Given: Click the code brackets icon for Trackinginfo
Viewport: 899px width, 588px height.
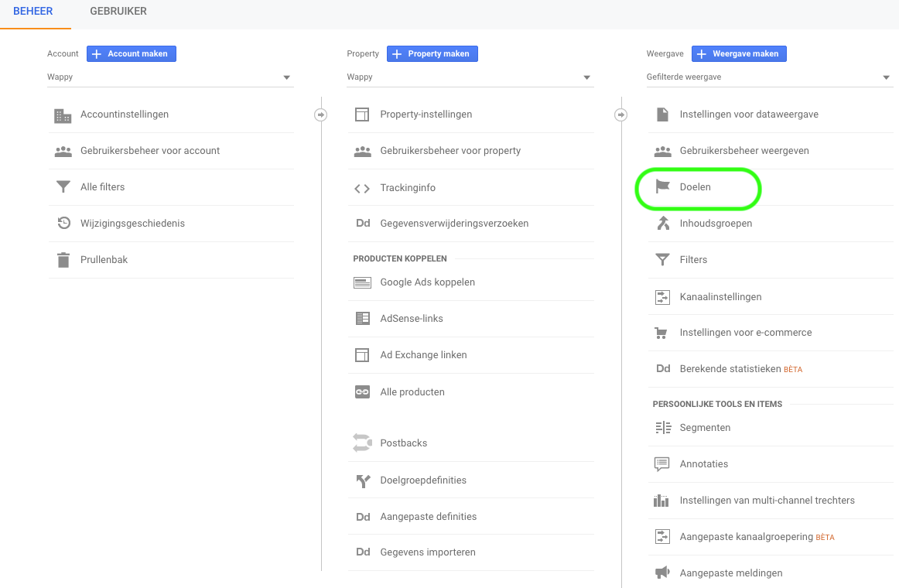Looking at the screenshot, I should pos(362,188).
